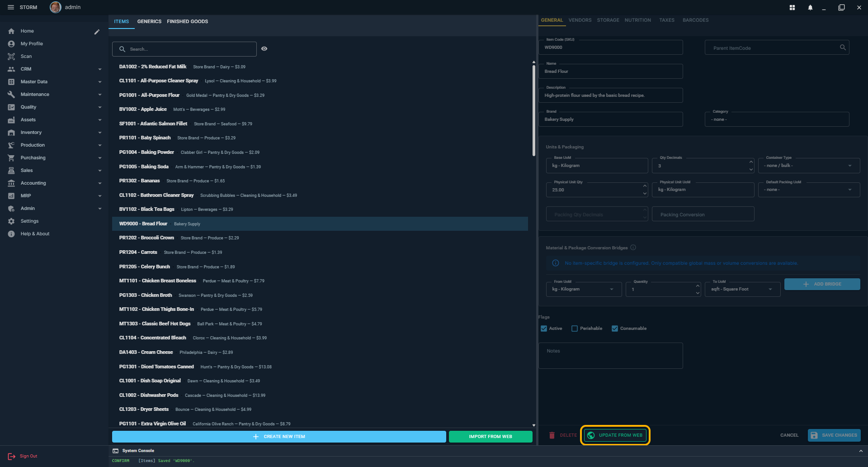This screenshot has width=868, height=467.
Task: Click the Save Changes button
Action: click(834, 435)
